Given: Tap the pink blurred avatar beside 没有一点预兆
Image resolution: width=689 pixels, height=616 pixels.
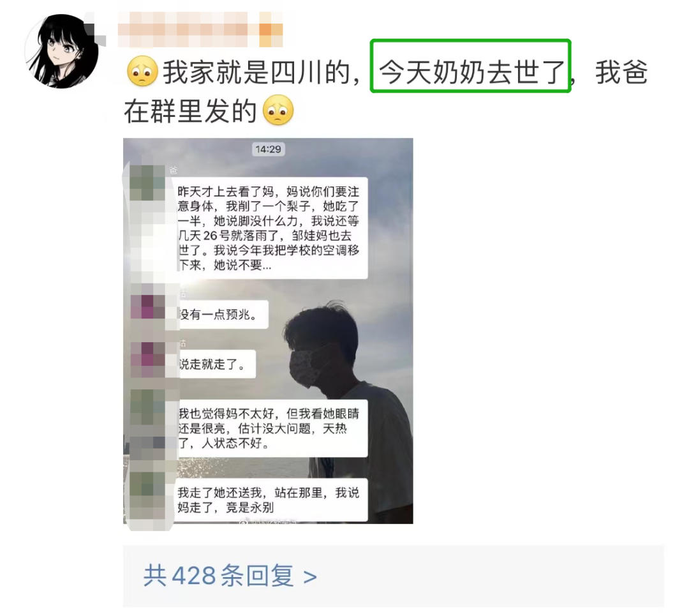Looking at the screenshot, I should (147, 306).
